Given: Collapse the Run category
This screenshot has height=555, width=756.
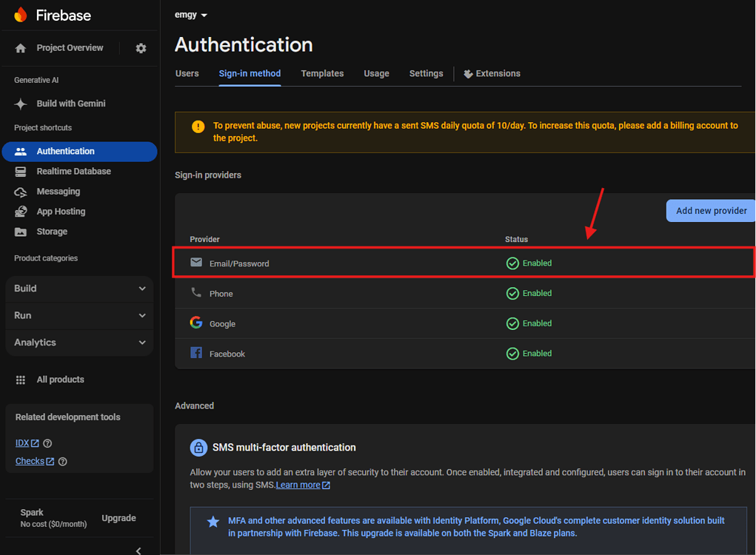Looking at the screenshot, I should (x=78, y=315).
